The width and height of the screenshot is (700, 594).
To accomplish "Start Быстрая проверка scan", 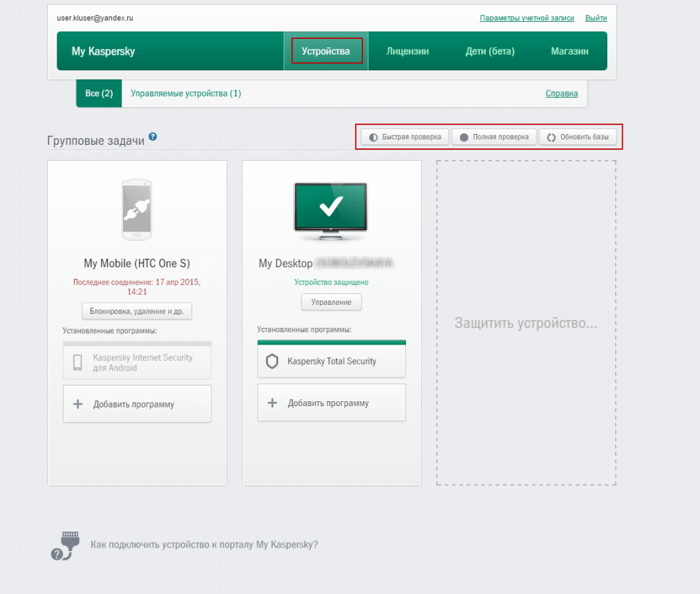I will [405, 137].
